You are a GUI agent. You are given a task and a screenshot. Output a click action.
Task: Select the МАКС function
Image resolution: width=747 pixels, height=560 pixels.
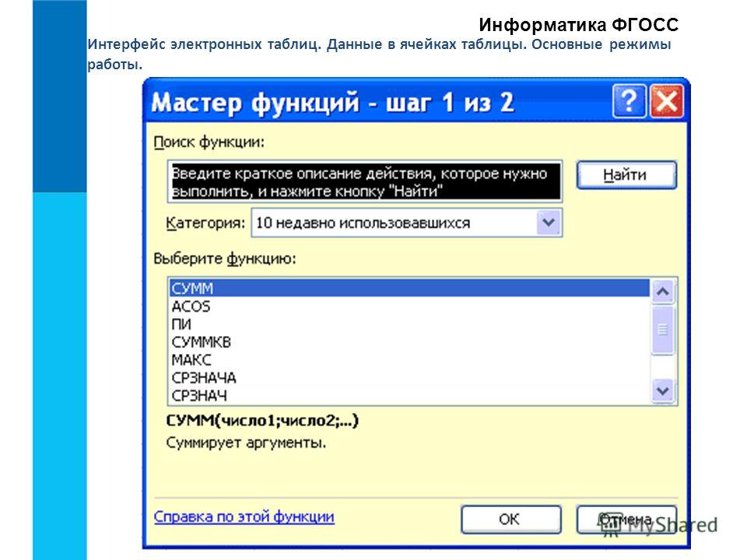409,360
